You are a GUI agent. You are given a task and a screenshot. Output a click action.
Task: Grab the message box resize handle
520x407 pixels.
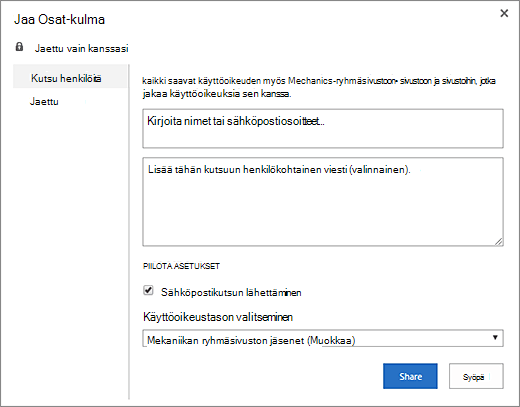[x=499, y=242]
